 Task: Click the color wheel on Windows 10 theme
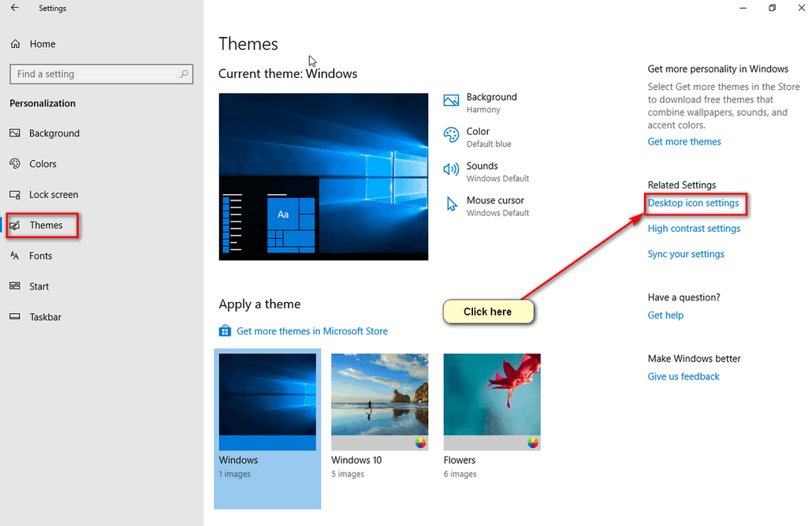420,442
